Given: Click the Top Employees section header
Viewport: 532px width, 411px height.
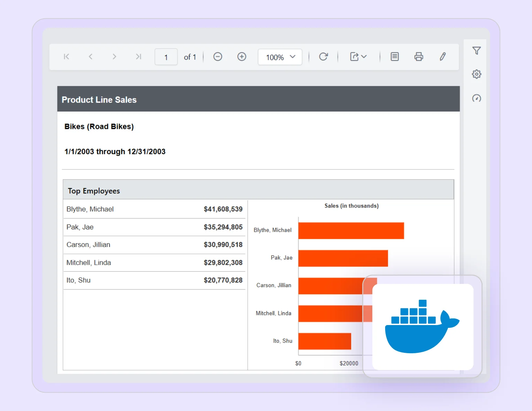Looking at the screenshot, I should click(x=94, y=190).
